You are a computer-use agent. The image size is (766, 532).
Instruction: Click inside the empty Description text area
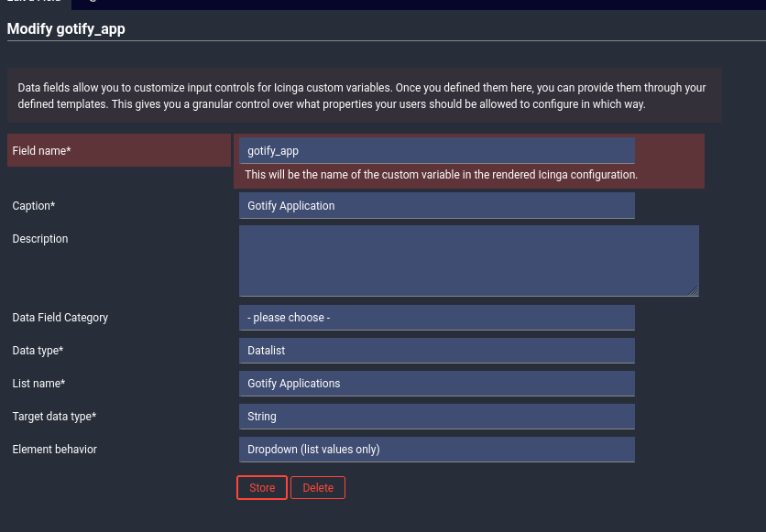click(x=468, y=261)
